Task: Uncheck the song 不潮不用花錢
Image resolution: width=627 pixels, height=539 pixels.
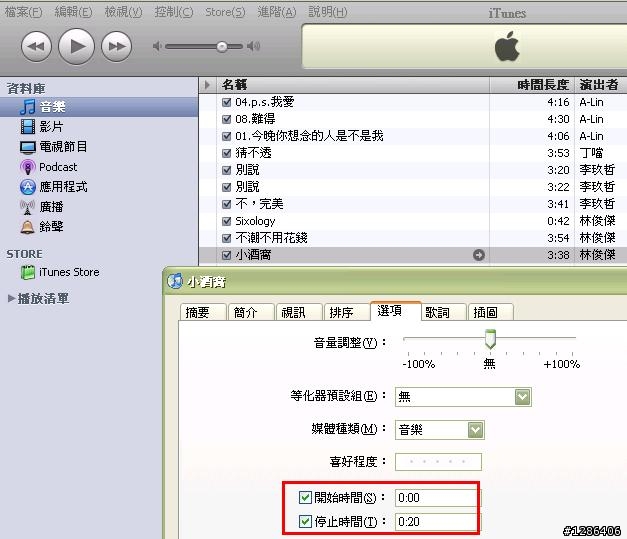Action: 226,238
